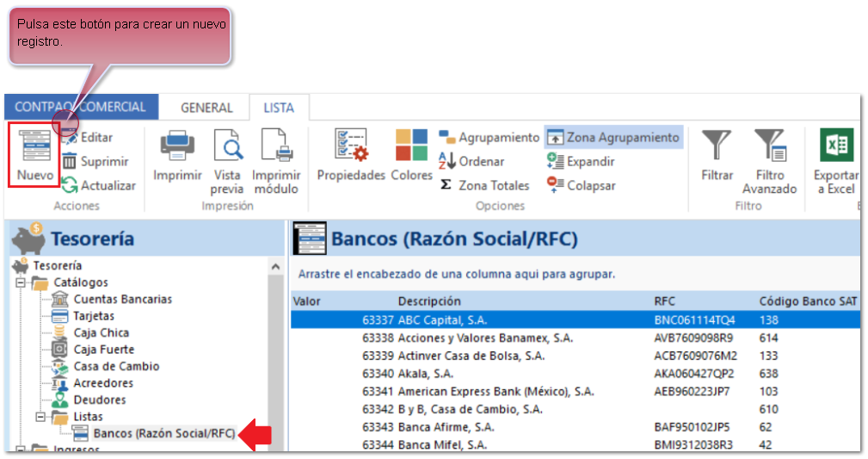
Task: Click the Filtrar funnel icon
Action: pos(717,146)
